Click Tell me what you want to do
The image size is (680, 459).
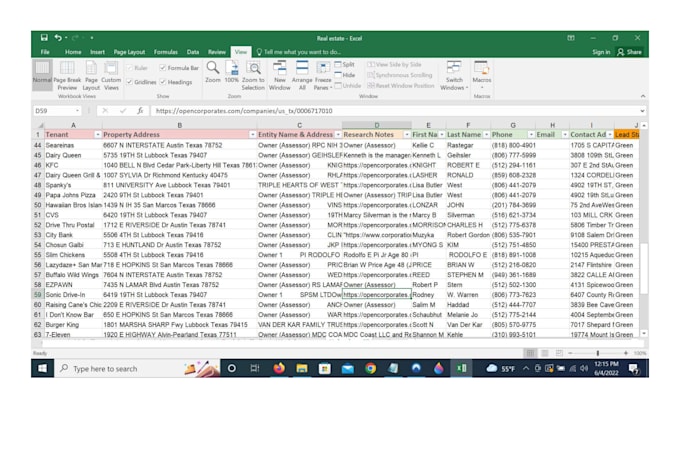pyautogui.click(x=298, y=52)
